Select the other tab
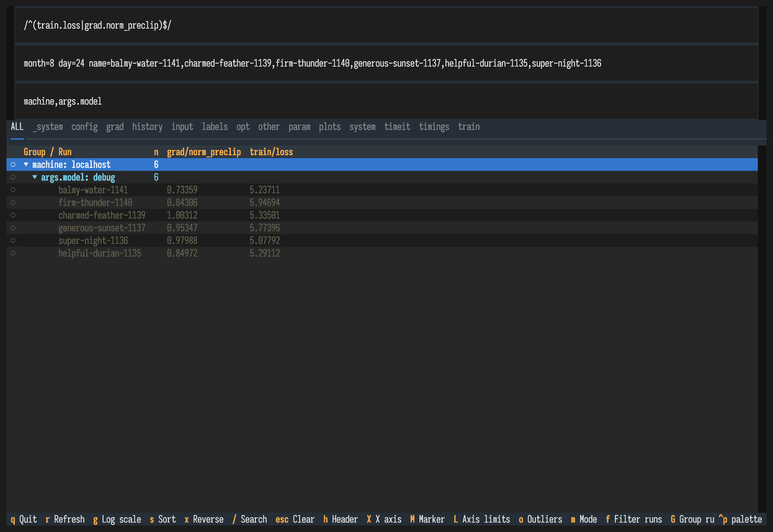773x532 pixels. (269, 127)
